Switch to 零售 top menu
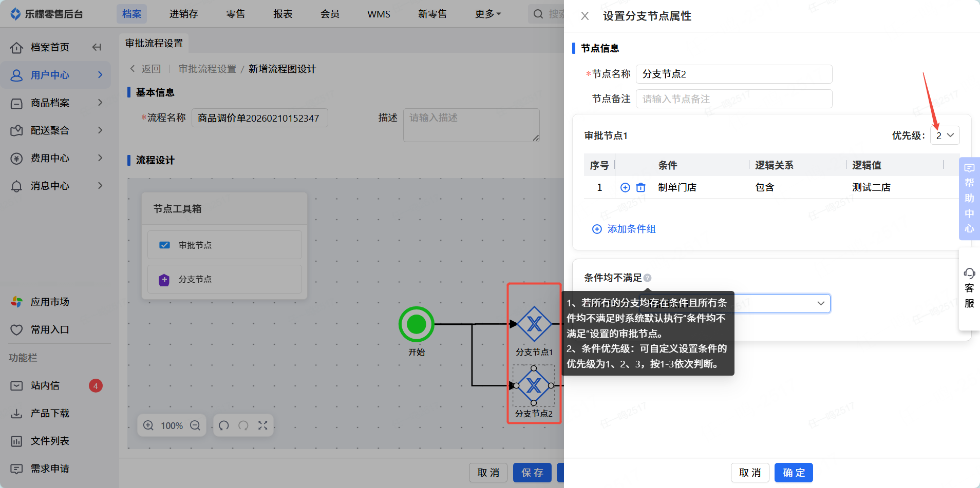 pyautogui.click(x=236, y=14)
